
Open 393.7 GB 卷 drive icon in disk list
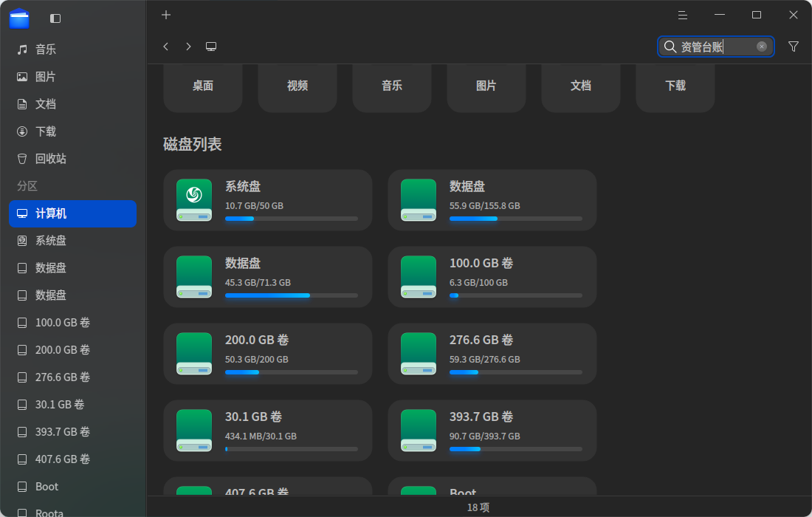coord(419,430)
